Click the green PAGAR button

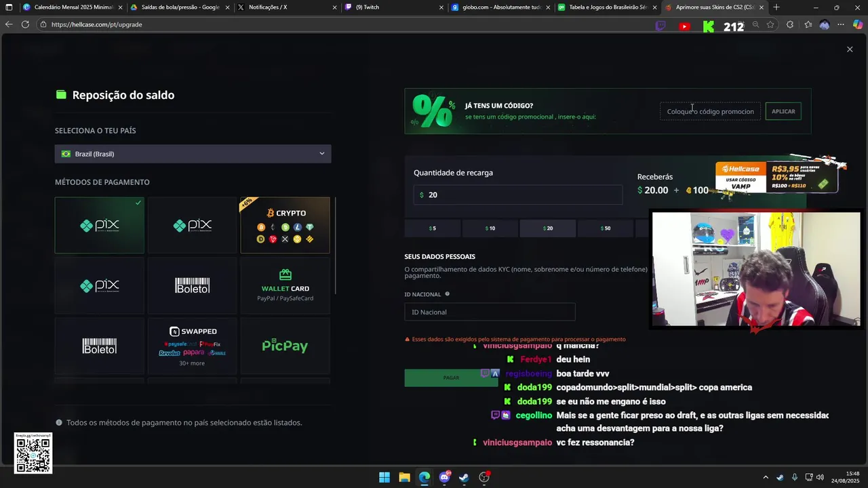[x=451, y=378]
